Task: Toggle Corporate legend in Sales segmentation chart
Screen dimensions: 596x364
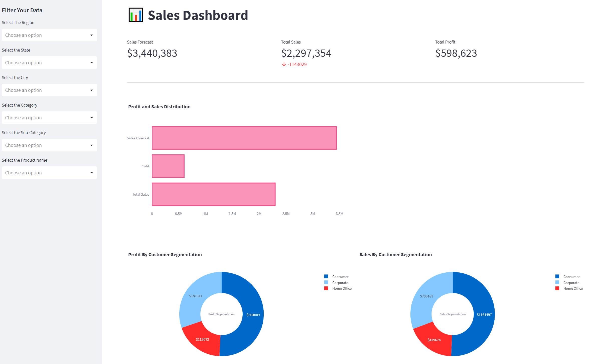Action: click(x=571, y=283)
